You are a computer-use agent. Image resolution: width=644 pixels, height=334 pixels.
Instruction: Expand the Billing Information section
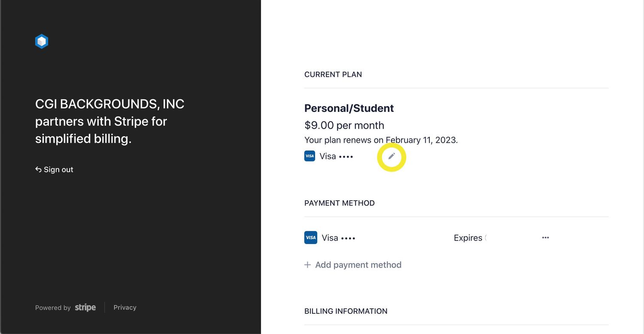(346, 311)
